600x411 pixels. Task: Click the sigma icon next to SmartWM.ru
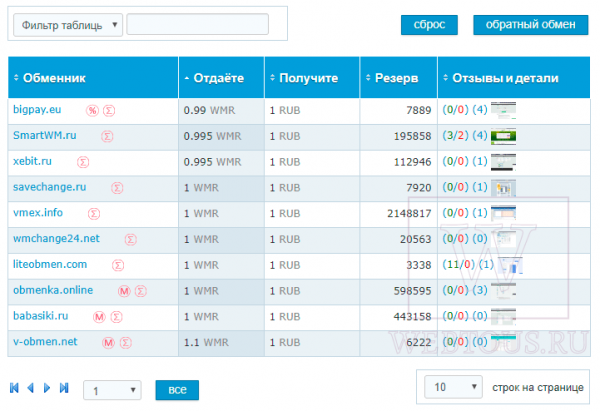tap(107, 136)
